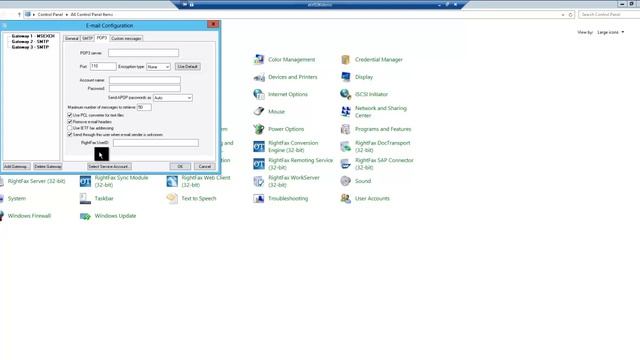The height and width of the screenshot is (360, 640).
Task: Open iSCSI Initiator
Action: tap(364, 94)
